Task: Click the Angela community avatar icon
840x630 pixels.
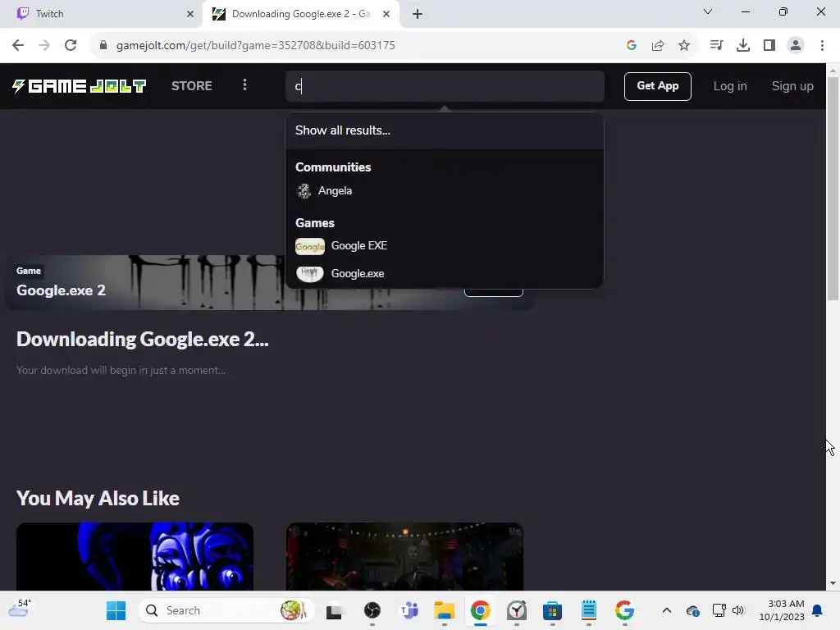Action: point(304,190)
